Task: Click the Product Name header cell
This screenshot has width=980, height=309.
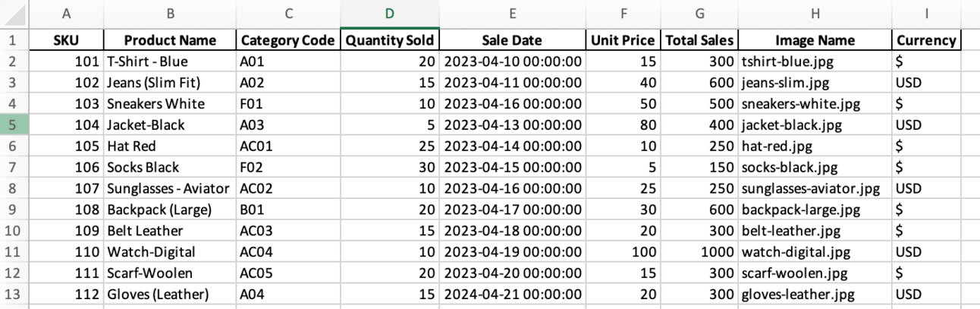Action: (170, 40)
